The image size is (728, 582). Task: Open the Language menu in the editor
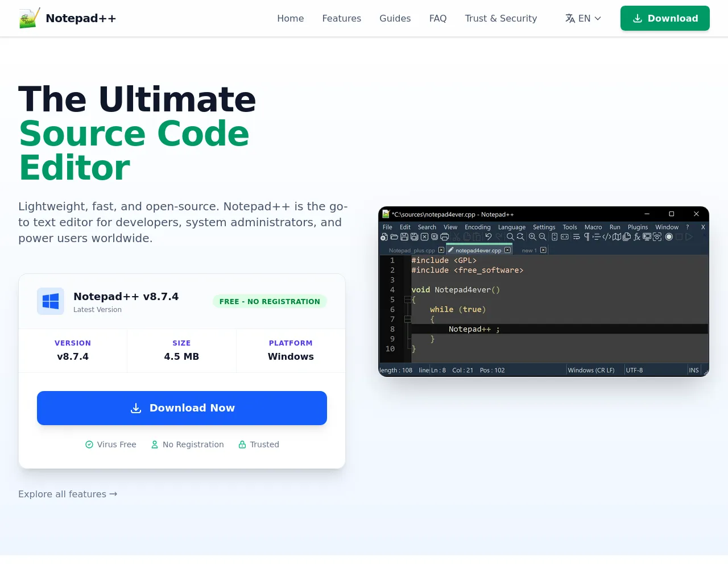pos(512,227)
